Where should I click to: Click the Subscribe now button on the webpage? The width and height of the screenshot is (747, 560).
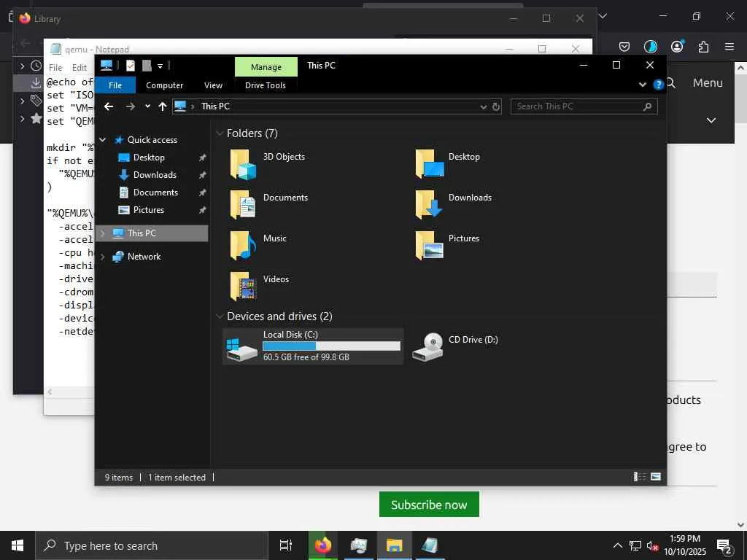click(429, 505)
